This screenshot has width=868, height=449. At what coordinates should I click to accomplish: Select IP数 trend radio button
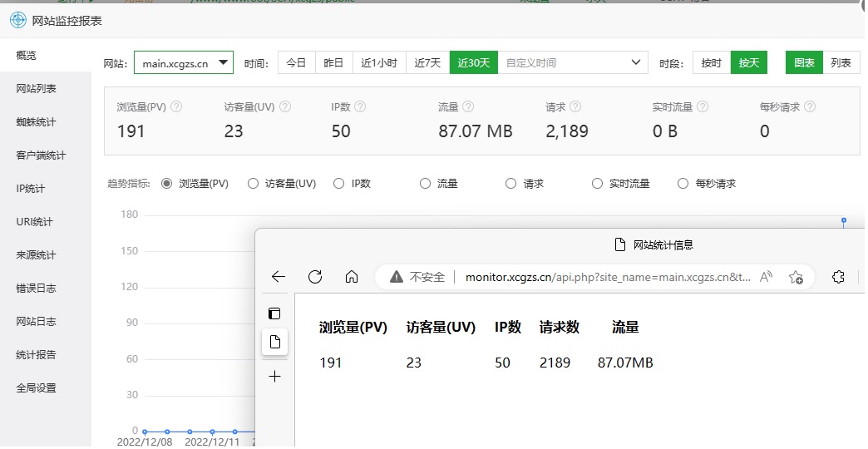click(338, 183)
